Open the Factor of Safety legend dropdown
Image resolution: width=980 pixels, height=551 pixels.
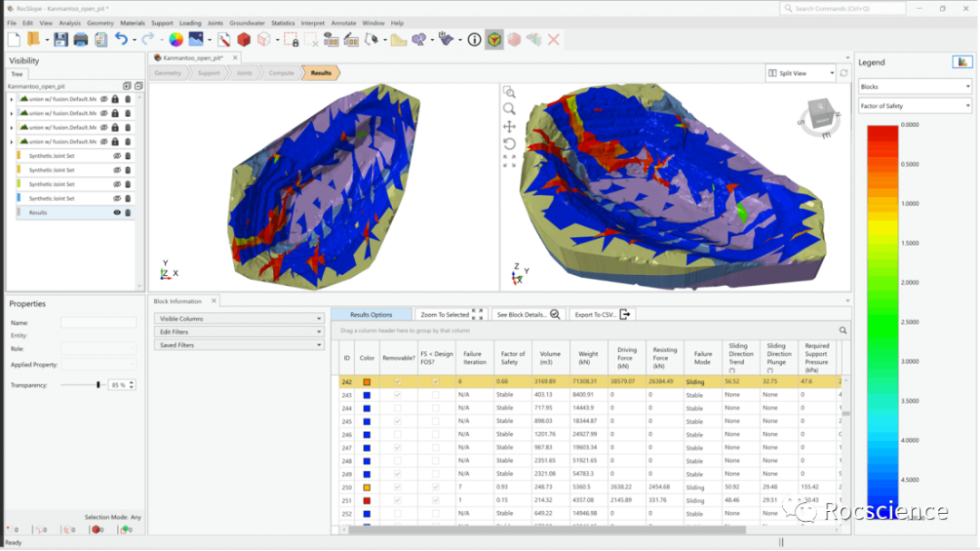pyautogui.click(x=914, y=106)
